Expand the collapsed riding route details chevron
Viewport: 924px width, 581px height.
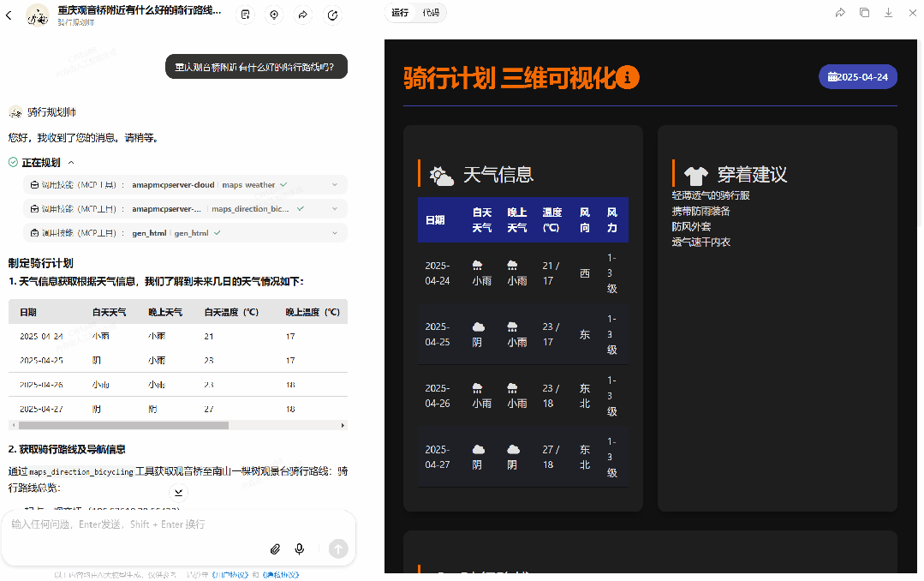[x=178, y=492]
